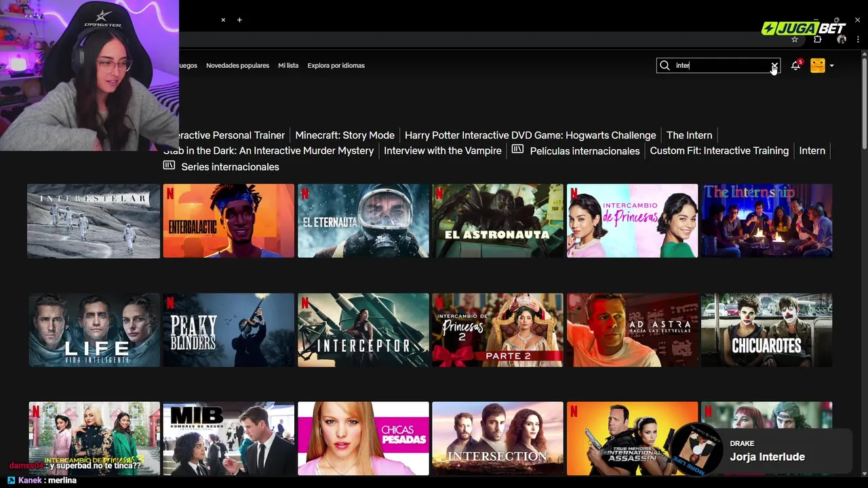Open the Peaky Blinders thumbnail

pos(229,330)
